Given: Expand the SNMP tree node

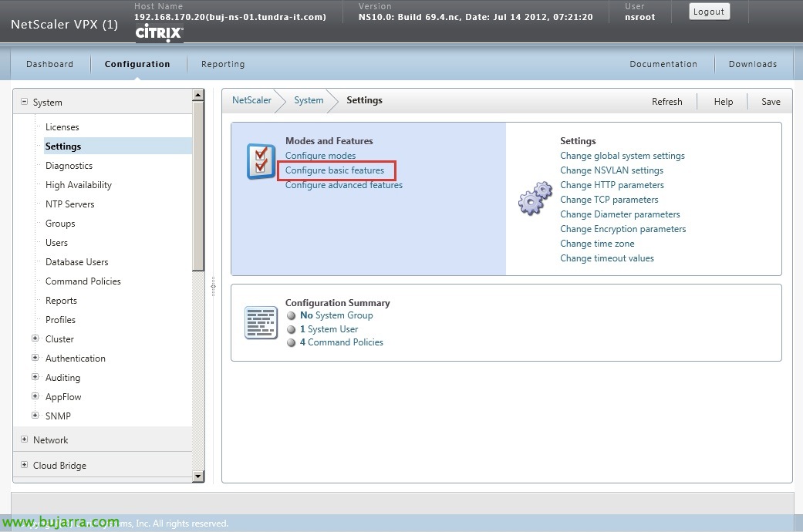Looking at the screenshot, I should tap(35, 416).
